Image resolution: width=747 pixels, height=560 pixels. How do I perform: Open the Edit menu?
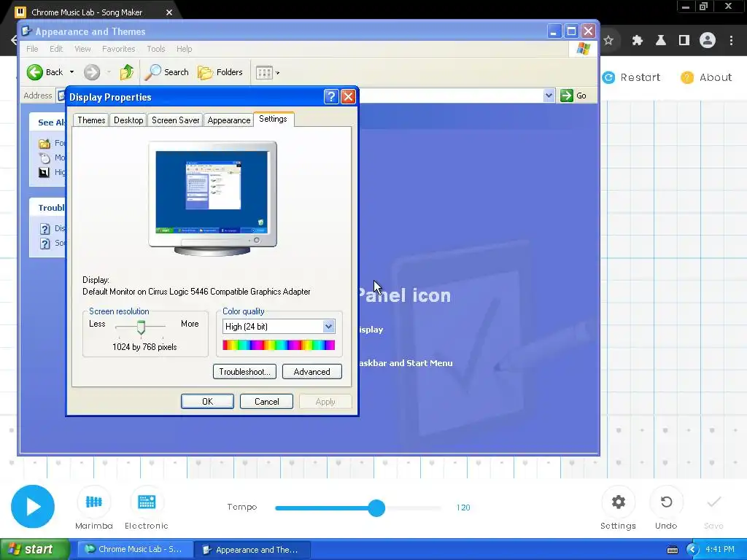tap(55, 49)
